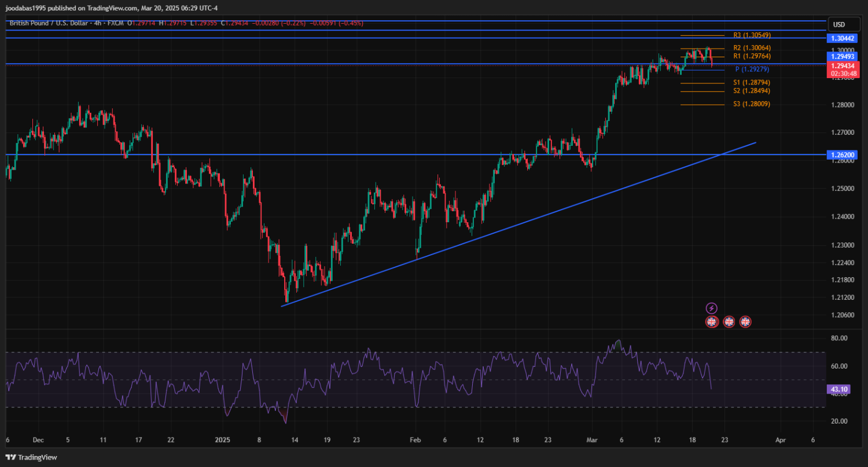Click the middle UK flag event icon

click(729, 321)
